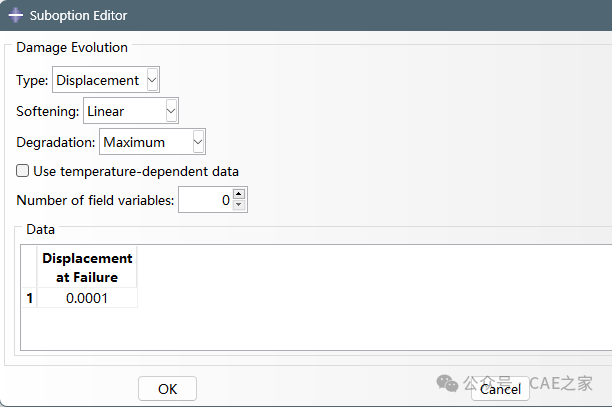
Task: Click the Suboption Editor title text
Action: click(x=78, y=16)
